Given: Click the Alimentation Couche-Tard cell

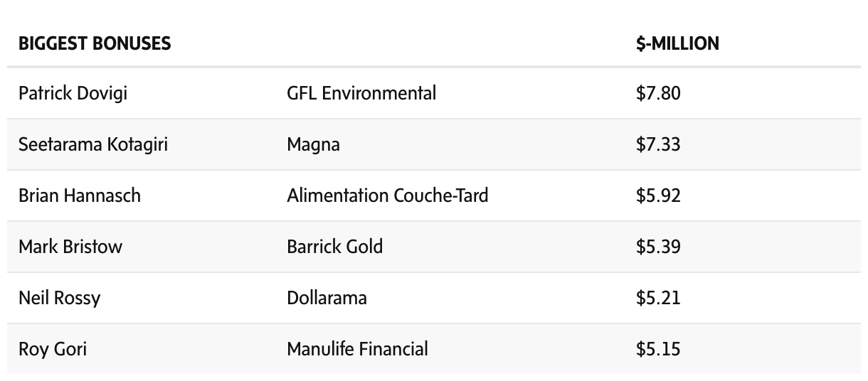Looking at the screenshot, I should click(387, 195).
